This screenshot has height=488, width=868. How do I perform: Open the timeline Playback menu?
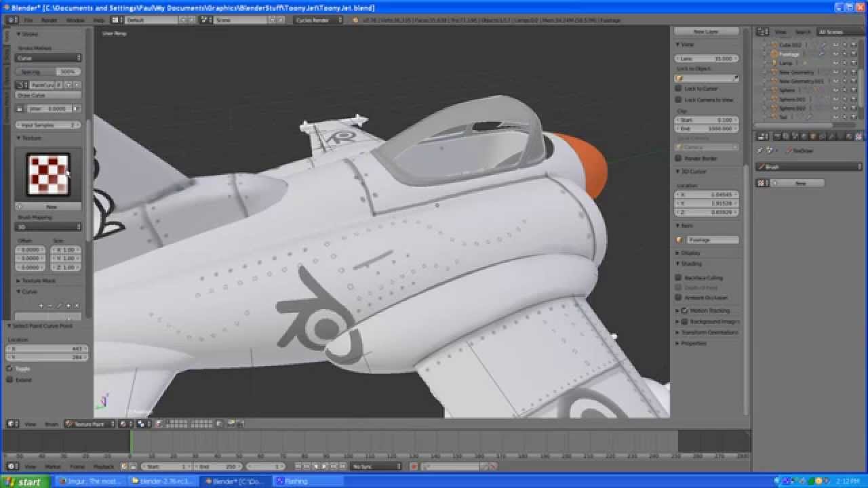[x=104, y=466]
